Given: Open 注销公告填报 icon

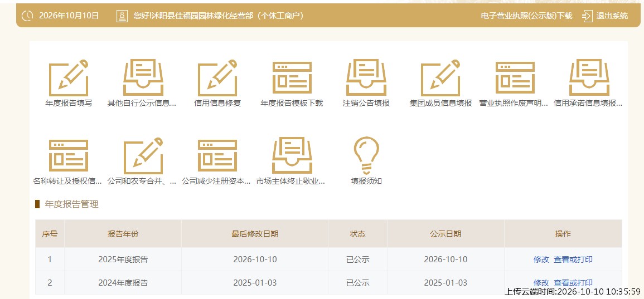Looking at the screenshot, I should click(366, 78).
